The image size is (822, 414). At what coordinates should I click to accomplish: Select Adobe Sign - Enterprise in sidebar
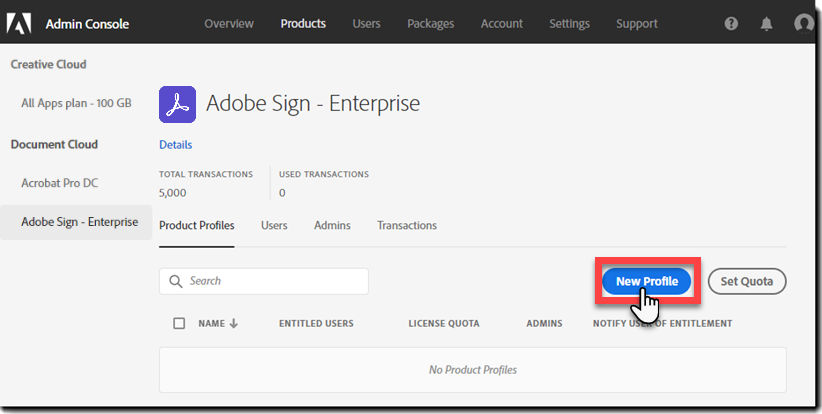(76, 222)
